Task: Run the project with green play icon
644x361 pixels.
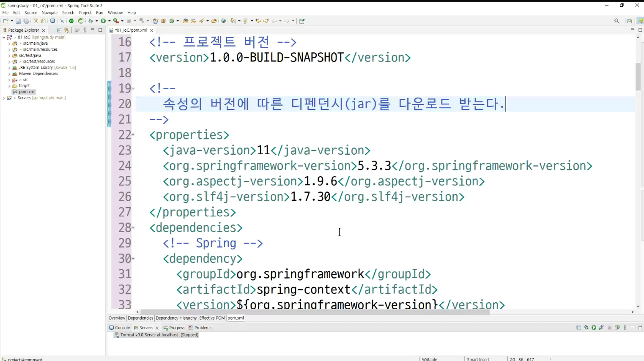Action: tap(103, 21)
